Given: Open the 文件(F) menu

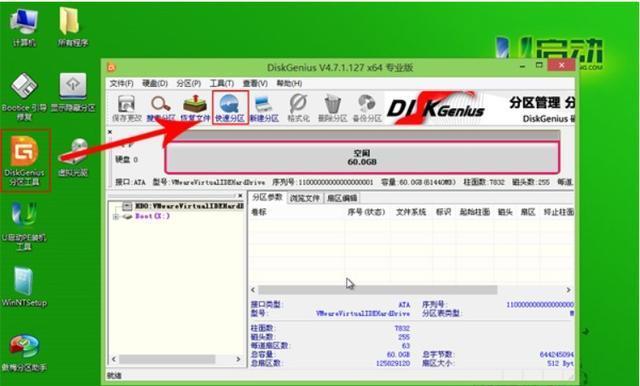Looking at the screenshot, I should coord(121,83).
